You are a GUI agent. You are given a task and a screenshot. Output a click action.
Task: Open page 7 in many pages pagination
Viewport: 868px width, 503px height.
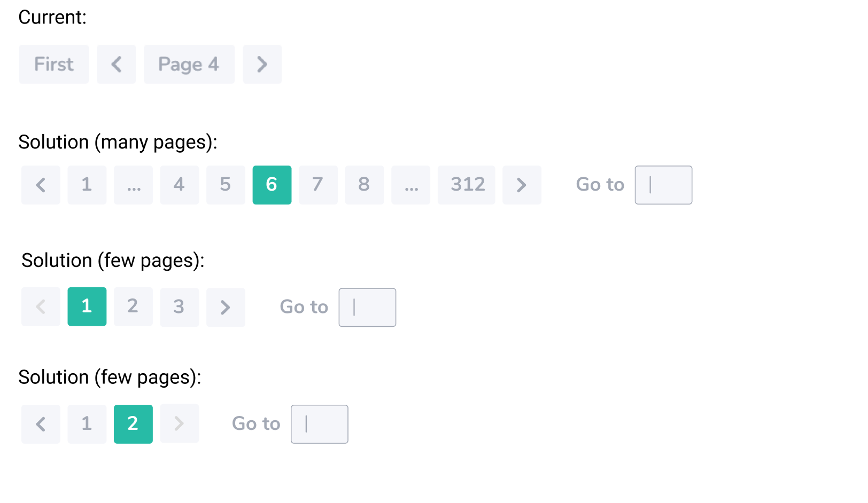pyautogui.click(x=318, y=185)
